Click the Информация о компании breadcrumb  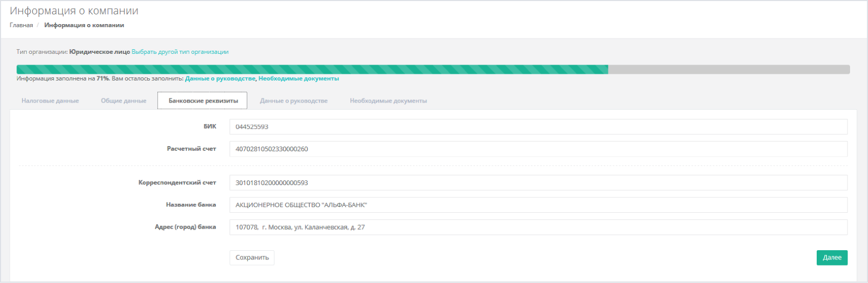84,25
